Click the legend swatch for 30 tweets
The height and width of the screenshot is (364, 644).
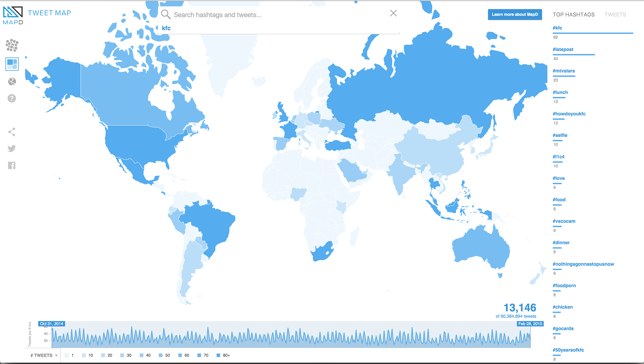tap(122, 355)
